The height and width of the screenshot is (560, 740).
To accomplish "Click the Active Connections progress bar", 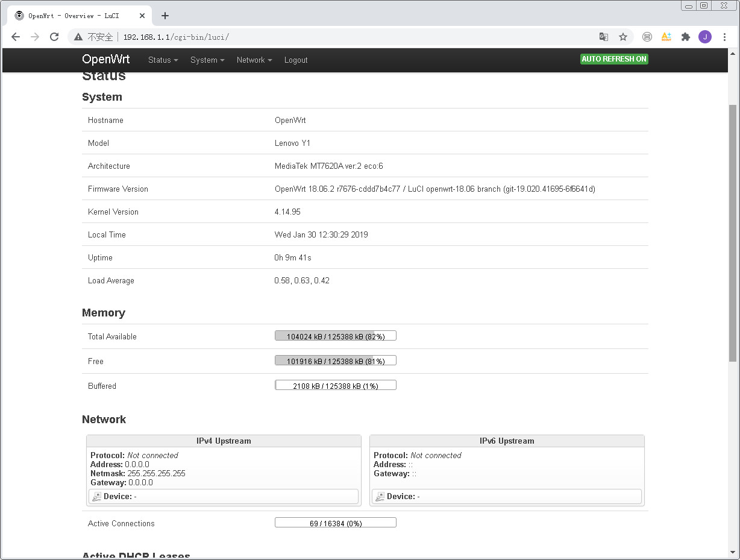I will 336,523.
